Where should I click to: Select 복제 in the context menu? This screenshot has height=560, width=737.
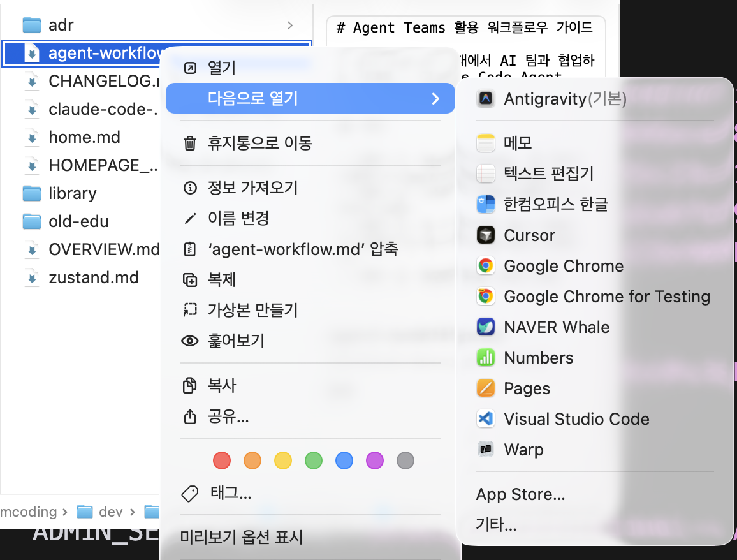tap(310, 280)
